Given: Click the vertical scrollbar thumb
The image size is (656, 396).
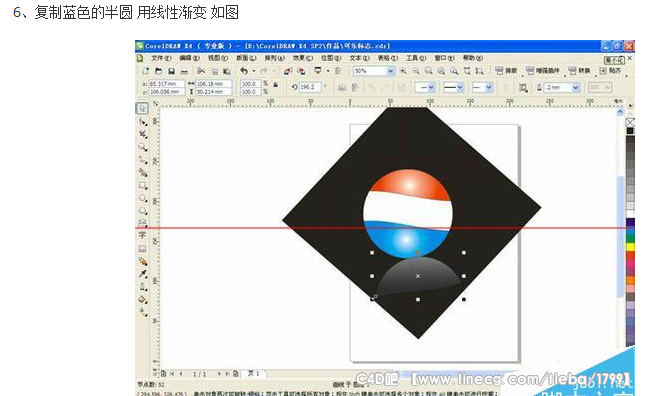Looking at the screenshot, I should [620, 236].
